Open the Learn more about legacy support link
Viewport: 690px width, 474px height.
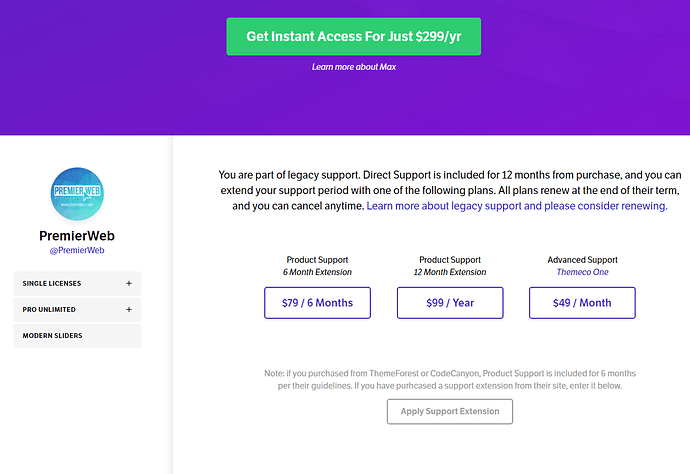coord(517,206)
